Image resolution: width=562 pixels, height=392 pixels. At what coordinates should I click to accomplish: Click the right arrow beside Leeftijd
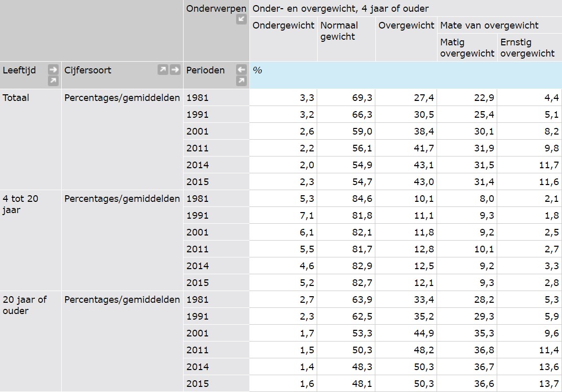click(x=53, y=70)
